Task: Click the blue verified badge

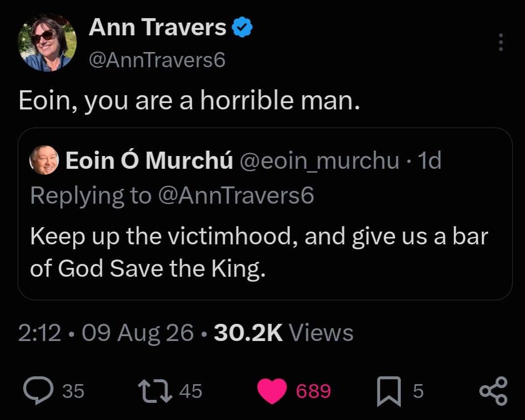Action: click(242, 27)
